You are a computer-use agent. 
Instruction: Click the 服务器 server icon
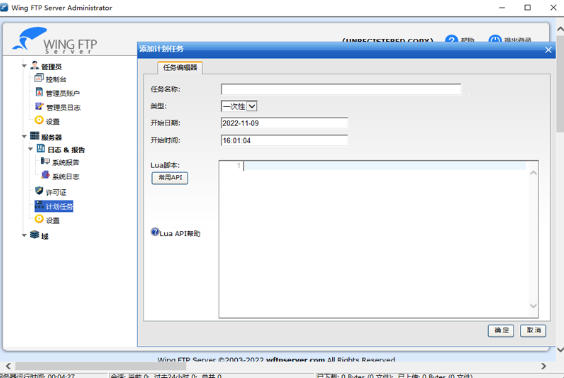pyautogui.click(x=35, y=136)
